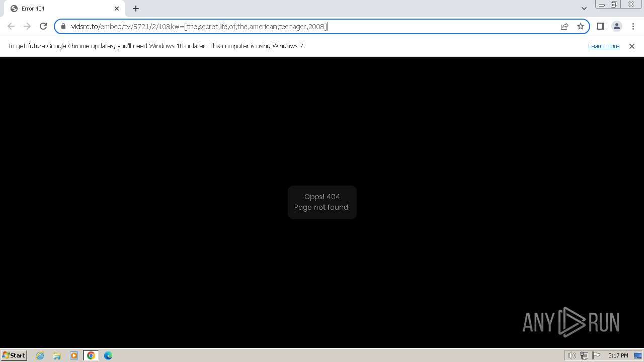This screenshot has height=362, width=644.
Task: Open the volume control in system tray
Action: click(572, 355)
